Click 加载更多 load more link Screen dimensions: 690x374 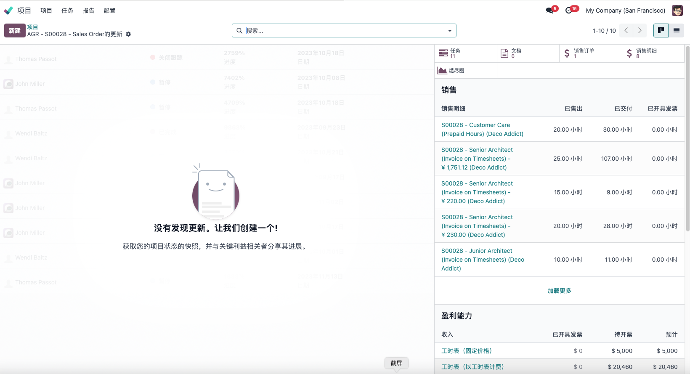[x=559, y=291]
